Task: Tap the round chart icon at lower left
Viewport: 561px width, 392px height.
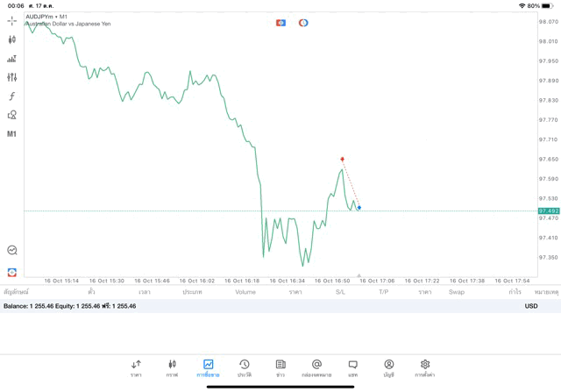Action: 12,250
